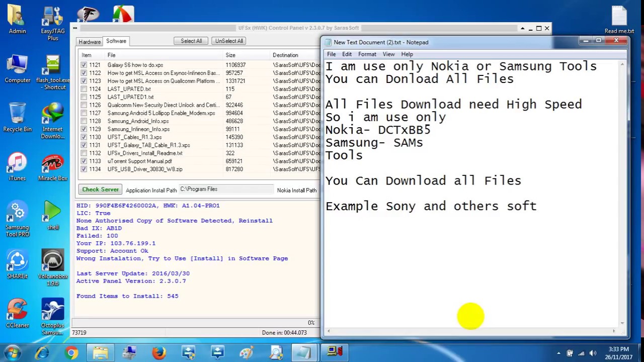This screenshot has width=644, height=362.
Task: Uncheck item 1134 UFS_USB_Driver_30830_W8.zip
Action: (x=84, y=169)
